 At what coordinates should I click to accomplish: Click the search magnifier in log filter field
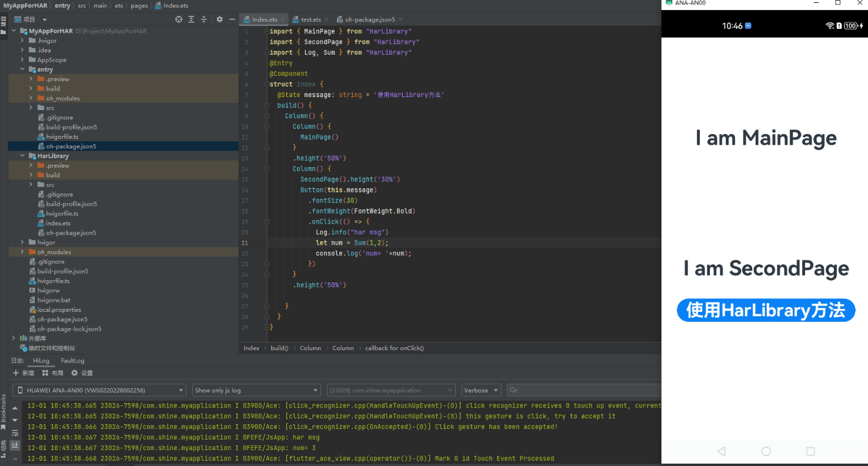(x=514, y=390)
